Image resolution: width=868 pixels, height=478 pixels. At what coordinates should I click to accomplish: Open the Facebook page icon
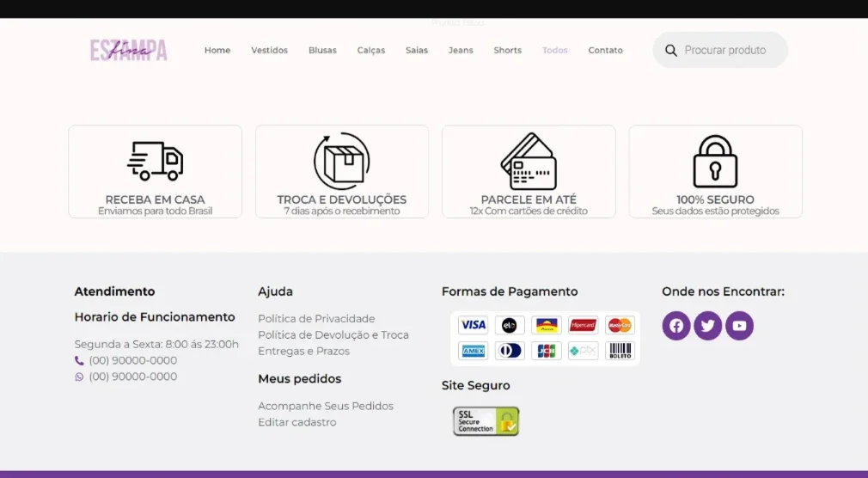click(x=675, y=326)
